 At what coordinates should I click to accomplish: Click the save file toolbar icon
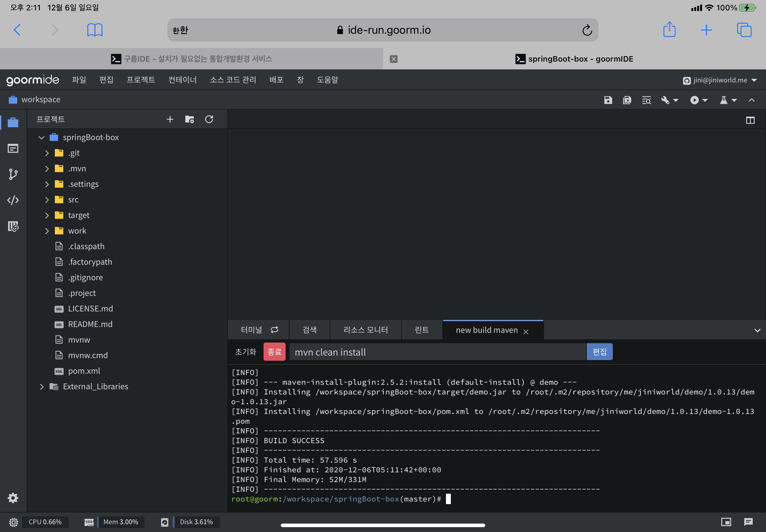[608, 100]
